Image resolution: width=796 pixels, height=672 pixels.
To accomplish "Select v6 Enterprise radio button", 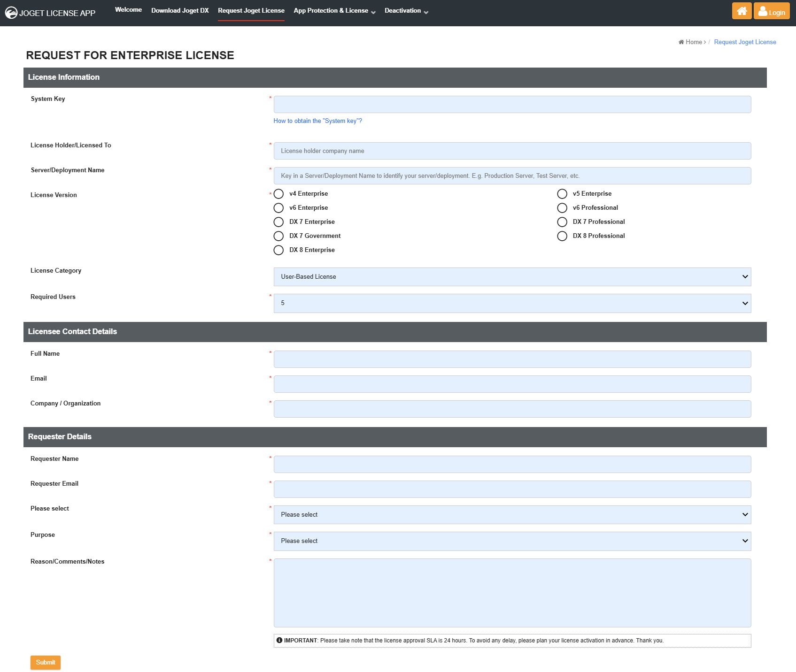I will pyautogui.click(x=278, y=208).
